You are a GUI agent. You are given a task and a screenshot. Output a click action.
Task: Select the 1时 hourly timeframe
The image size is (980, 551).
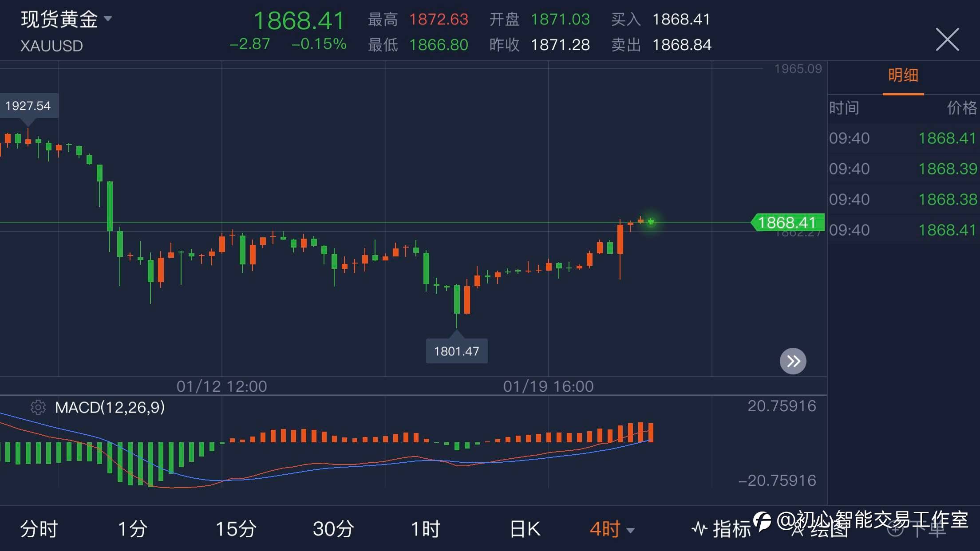pos(425,529)
